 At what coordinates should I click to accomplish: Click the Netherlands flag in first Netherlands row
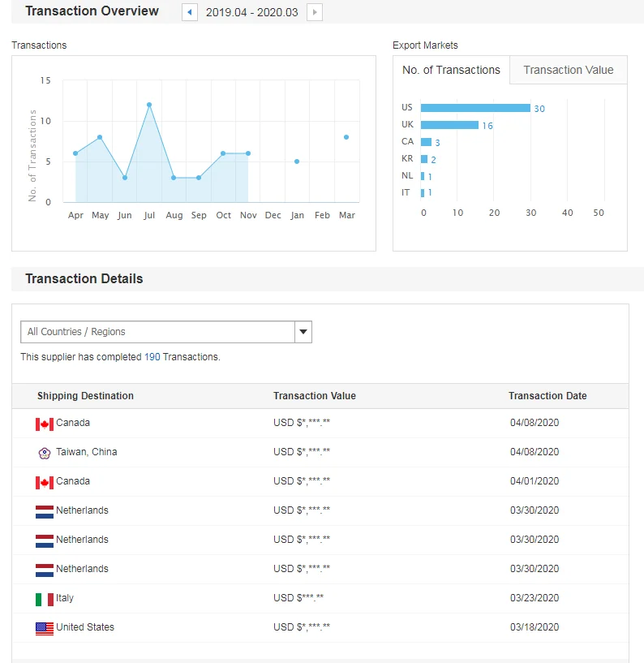45,511
